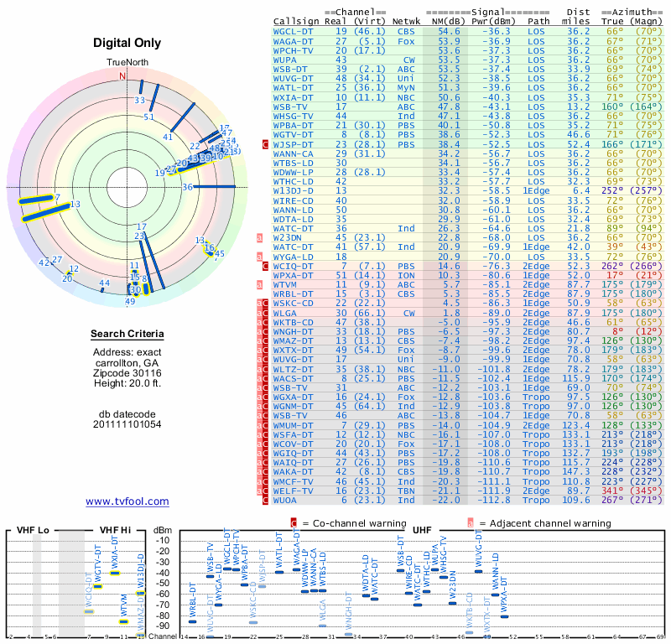Click channel 41 label on the radar plot

click(x=168, y=137)
